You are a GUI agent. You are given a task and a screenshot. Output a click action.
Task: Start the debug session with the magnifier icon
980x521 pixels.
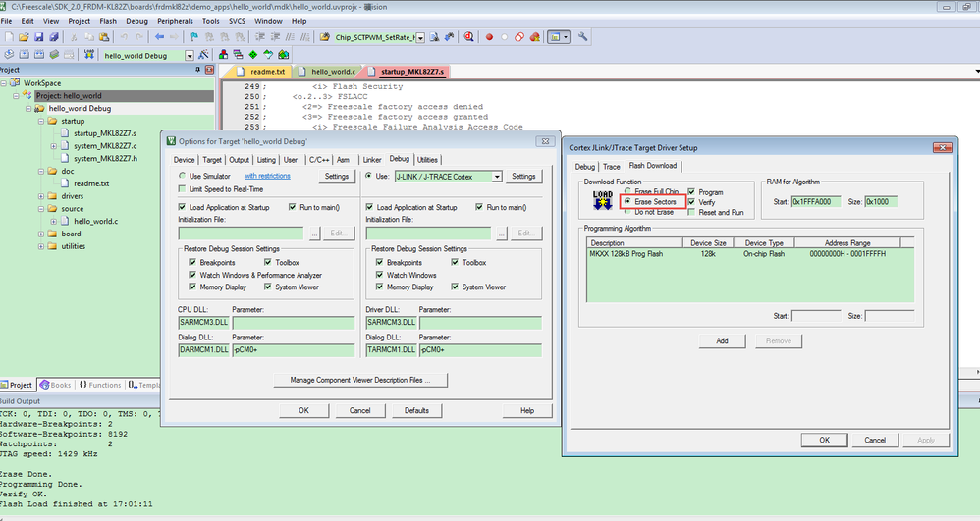coord(468,37)
